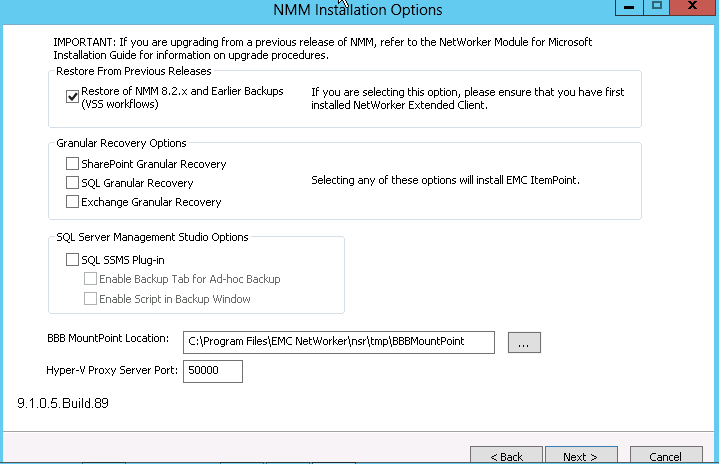Check the SQL SSMS Plug-in box

click(72, 260)
